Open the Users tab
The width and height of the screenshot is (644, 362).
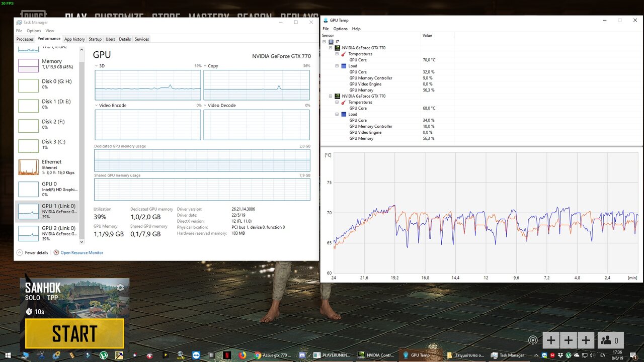tap(110, 39)
